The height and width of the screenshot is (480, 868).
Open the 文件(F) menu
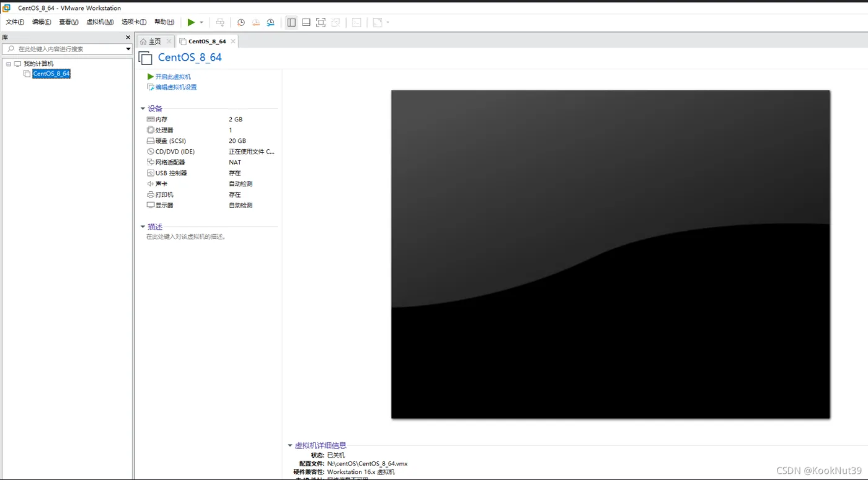(15, 22)
